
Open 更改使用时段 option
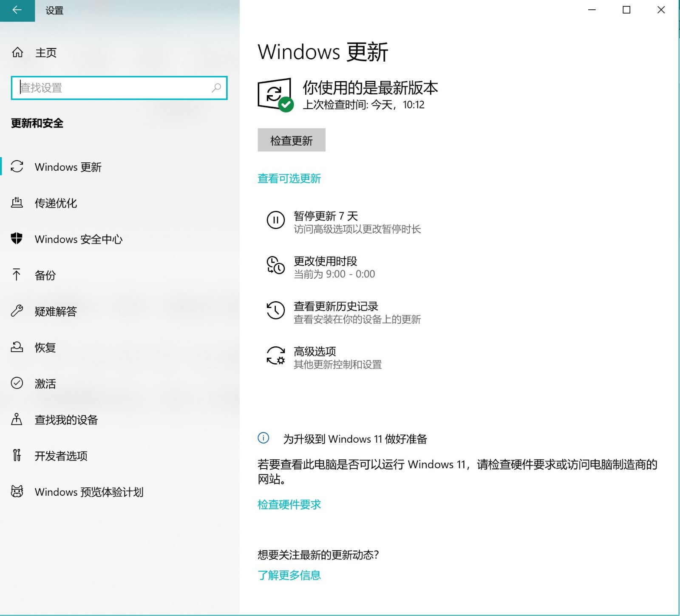(326, 261)
